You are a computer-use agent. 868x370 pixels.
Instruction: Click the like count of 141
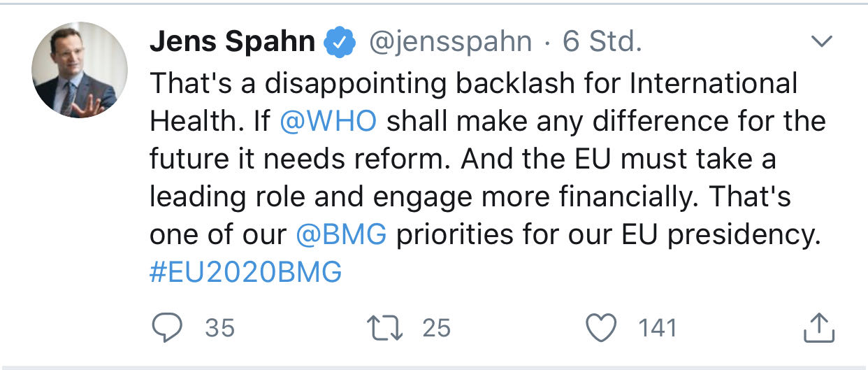coord(658,327)
